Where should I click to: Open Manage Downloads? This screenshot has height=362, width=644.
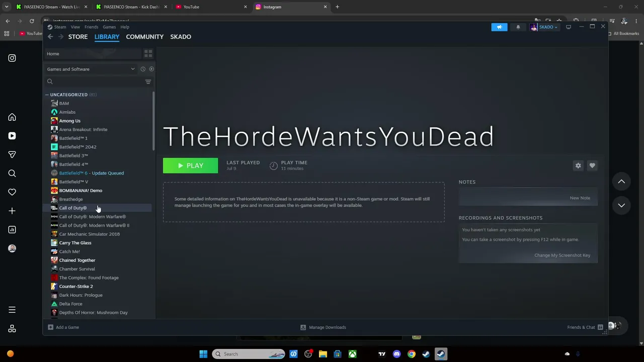pos(328,327)
